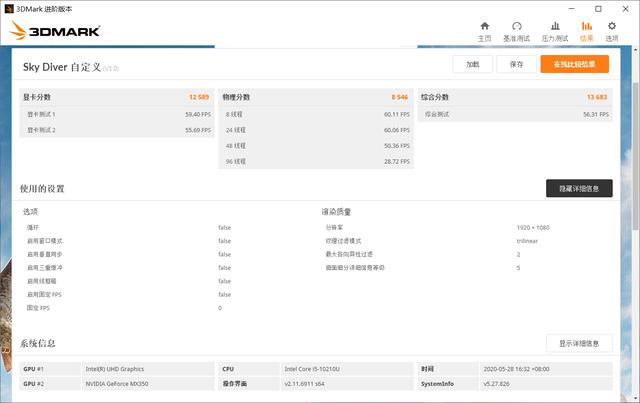Open the Home (主页) tab

484,32
